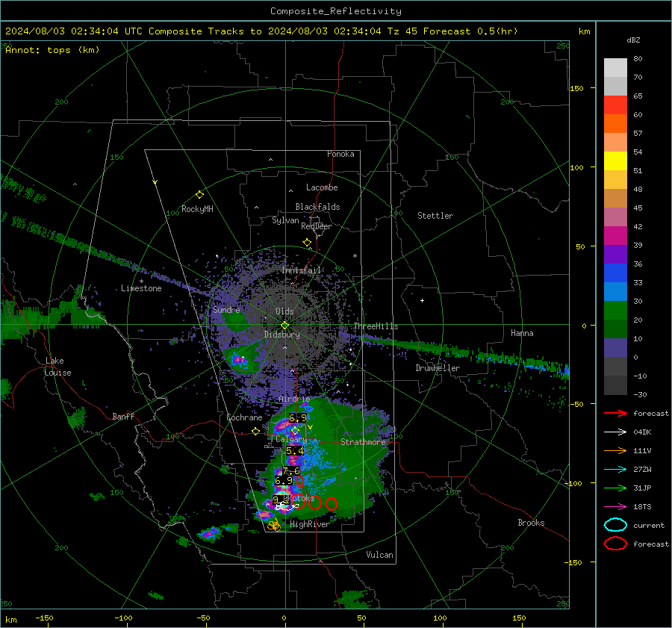Click the Hanna label

[522, 333]
